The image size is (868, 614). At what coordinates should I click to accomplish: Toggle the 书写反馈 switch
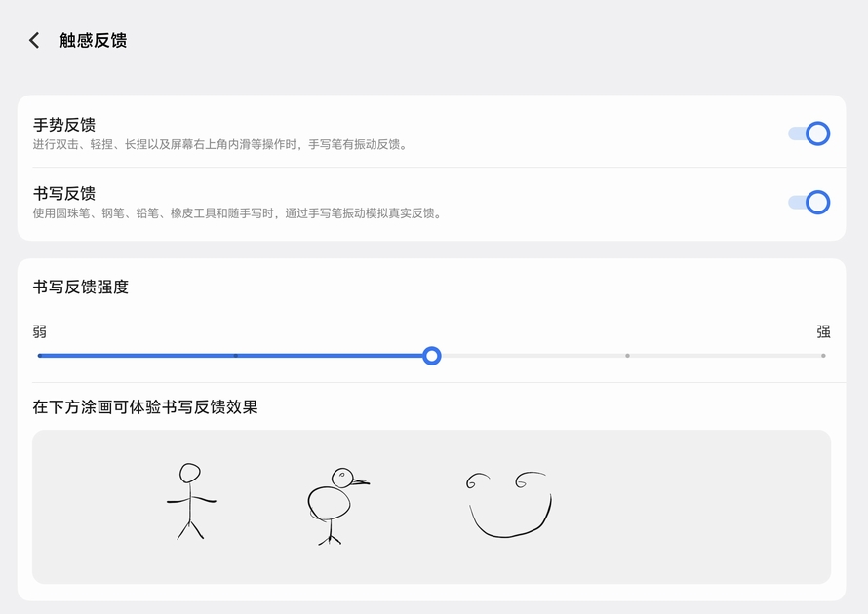[x=809, y=203]
